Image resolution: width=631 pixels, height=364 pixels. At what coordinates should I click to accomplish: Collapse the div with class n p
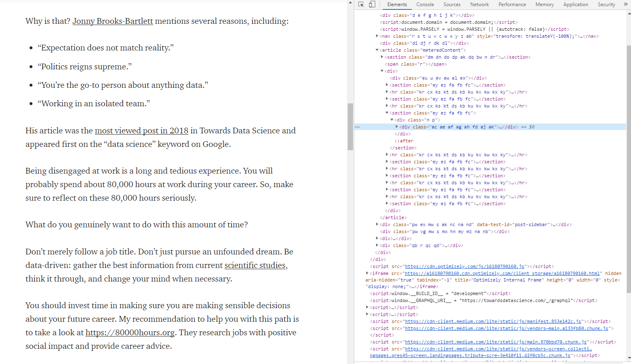[391, 119]
